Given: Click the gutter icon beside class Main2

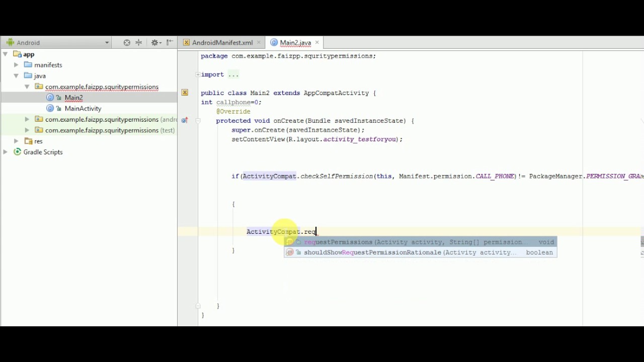Looking at the screenshot, I should click(x=185, y=93).
